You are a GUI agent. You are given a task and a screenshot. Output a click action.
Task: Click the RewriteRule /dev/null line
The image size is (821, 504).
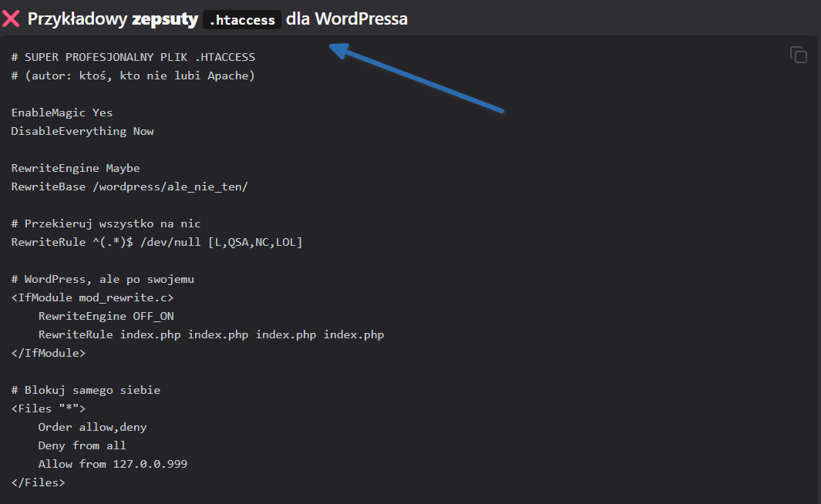pos(156,242)
